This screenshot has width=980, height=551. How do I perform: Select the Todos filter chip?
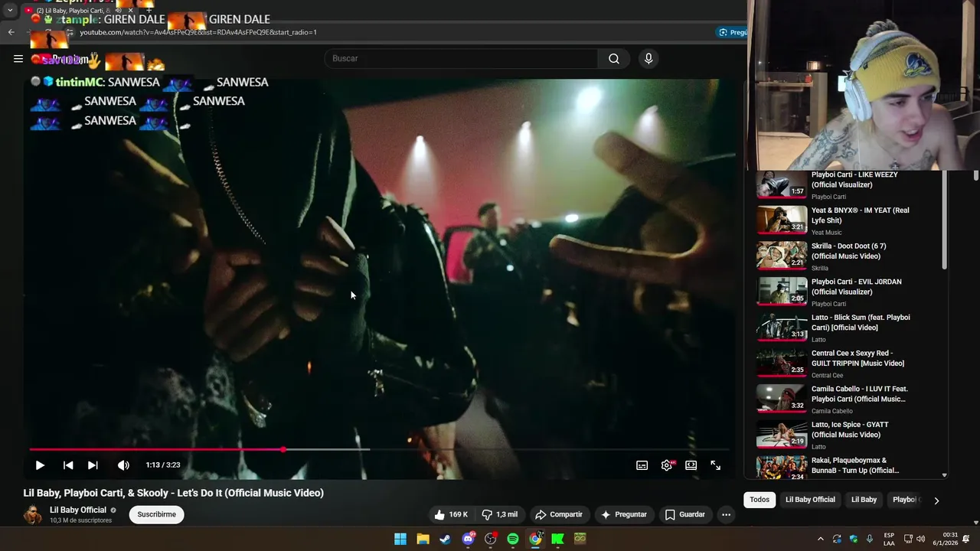[x=759, y=500]
